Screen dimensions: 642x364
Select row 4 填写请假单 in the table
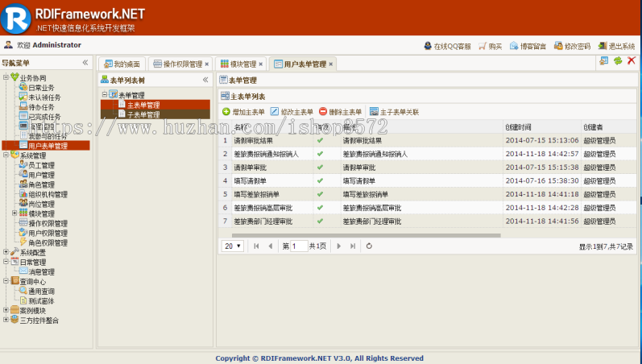click(427, 180)
